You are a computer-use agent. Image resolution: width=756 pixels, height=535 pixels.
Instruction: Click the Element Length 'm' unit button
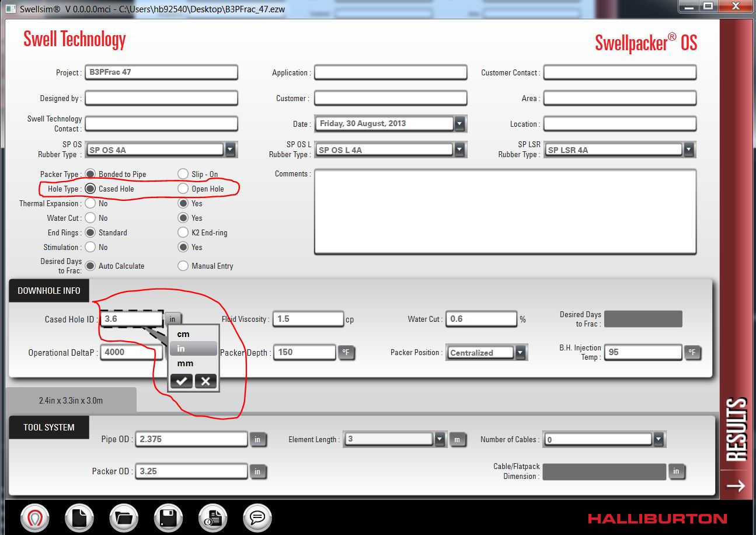click(x=458, y=439)
